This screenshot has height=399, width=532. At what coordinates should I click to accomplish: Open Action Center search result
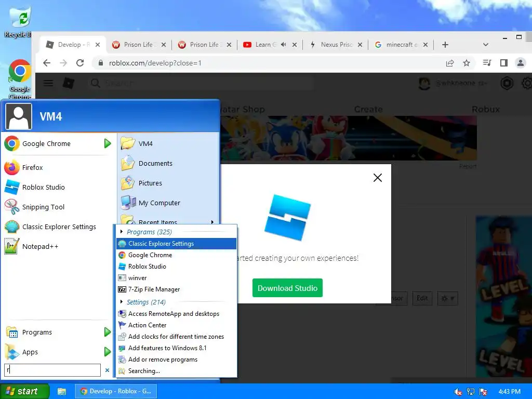coord(177,325)
